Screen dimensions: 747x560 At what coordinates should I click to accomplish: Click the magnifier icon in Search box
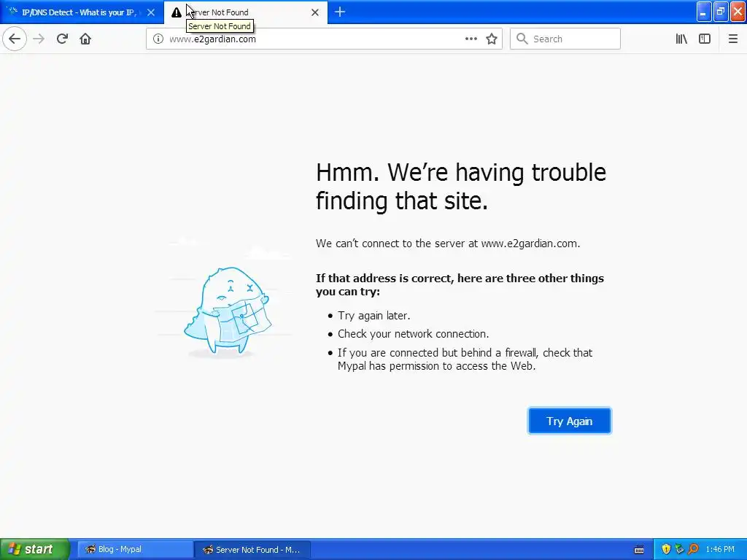point(522,39)
